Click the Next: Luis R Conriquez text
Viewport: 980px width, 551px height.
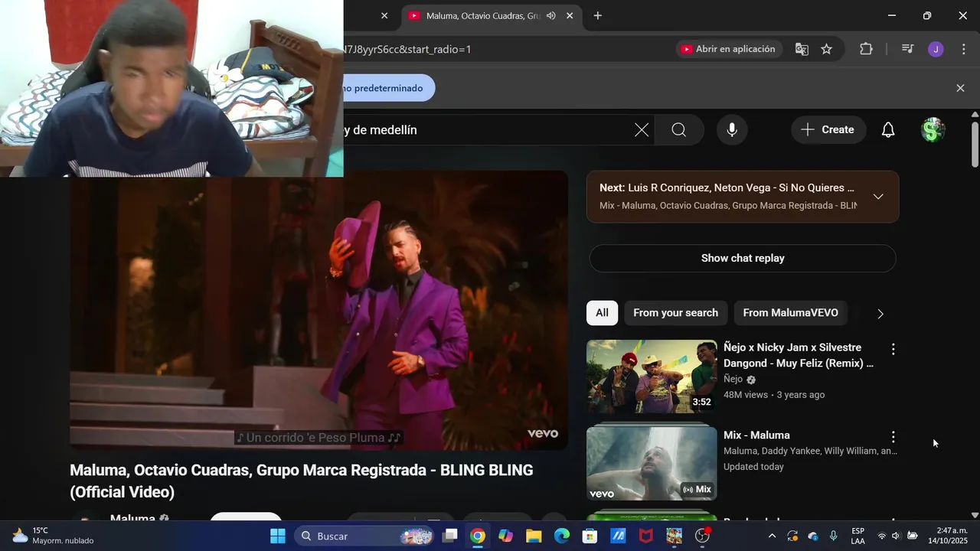(727, 187)
